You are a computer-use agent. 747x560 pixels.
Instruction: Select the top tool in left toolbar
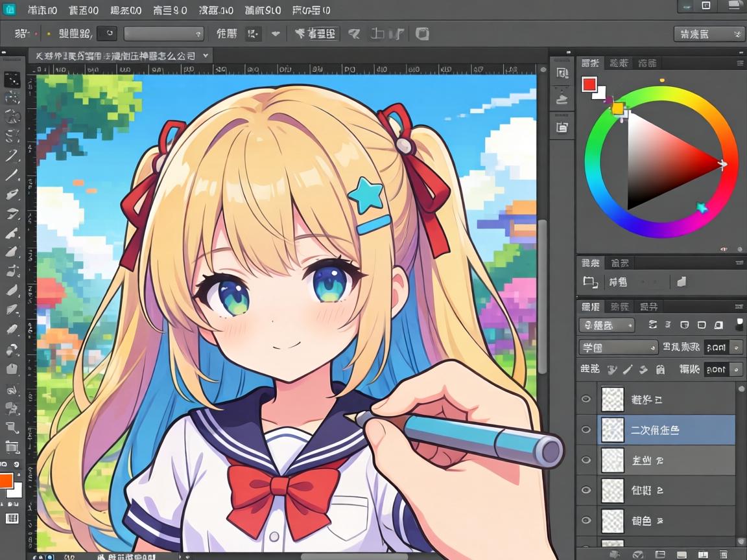pyautogui.click(x=12, y=80)
